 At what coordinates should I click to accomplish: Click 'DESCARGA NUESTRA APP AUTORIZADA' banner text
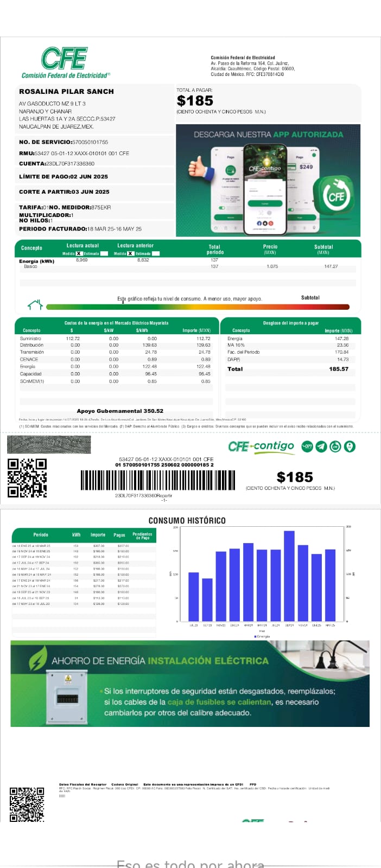(268, 134)
